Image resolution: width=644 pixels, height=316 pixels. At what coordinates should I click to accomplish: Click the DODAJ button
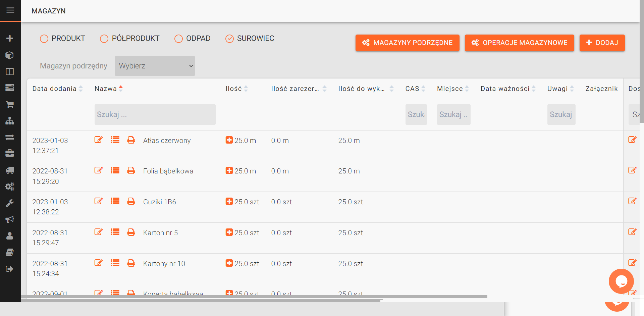click(x=602, y=43)
